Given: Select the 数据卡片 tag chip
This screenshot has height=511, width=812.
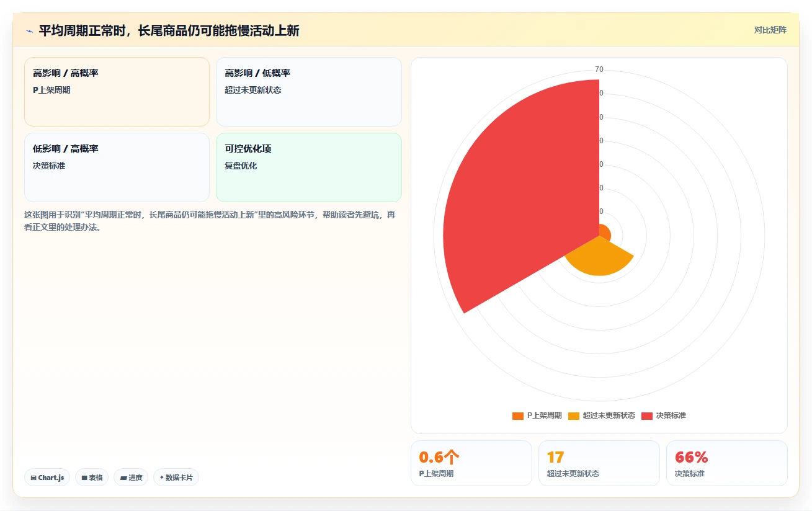Looking at the screenshot, I should coord(176,478).
